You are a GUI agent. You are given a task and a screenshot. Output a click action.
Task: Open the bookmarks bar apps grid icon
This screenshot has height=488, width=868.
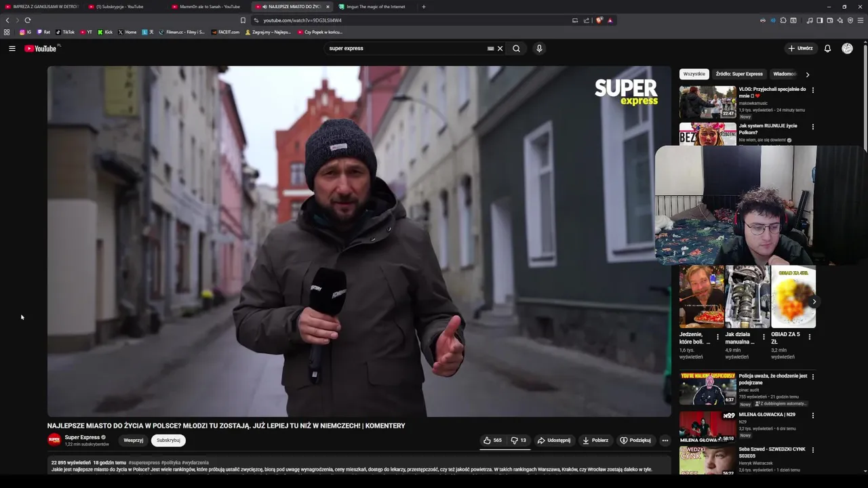click(7, 32)
